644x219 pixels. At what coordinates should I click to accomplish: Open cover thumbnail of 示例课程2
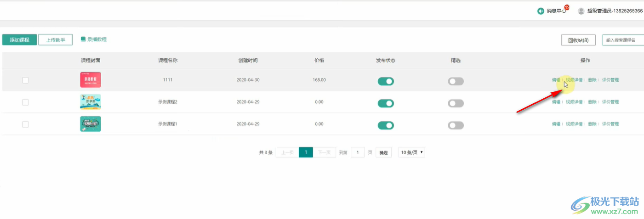click(90, 102)
